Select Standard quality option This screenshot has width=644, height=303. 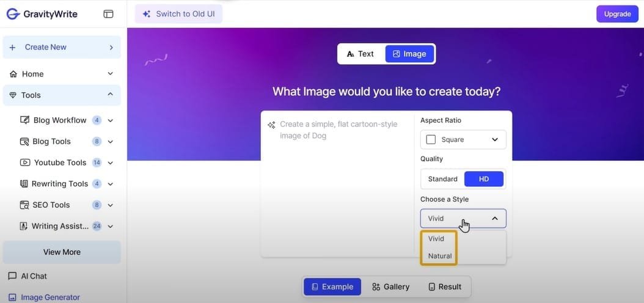(442, 179)
